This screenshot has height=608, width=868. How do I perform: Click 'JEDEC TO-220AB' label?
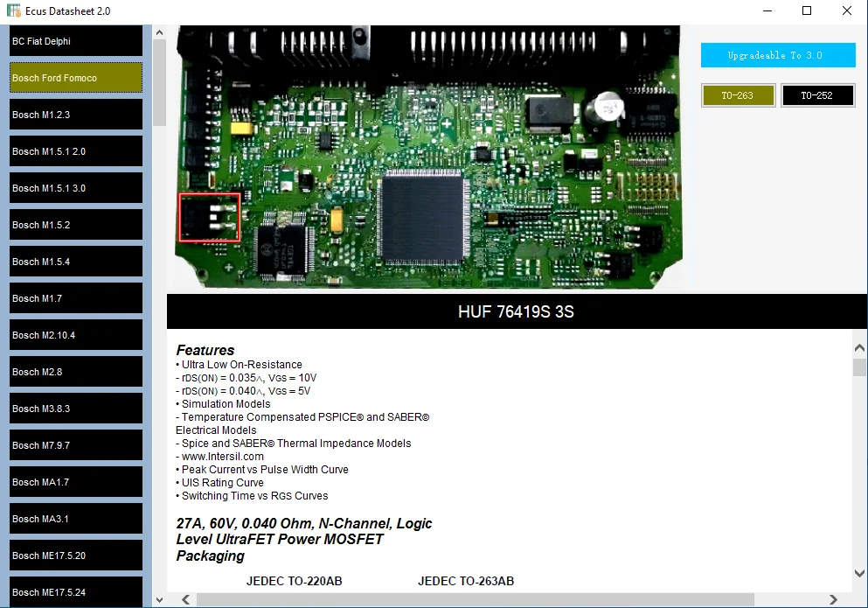[x=294, y=582]
